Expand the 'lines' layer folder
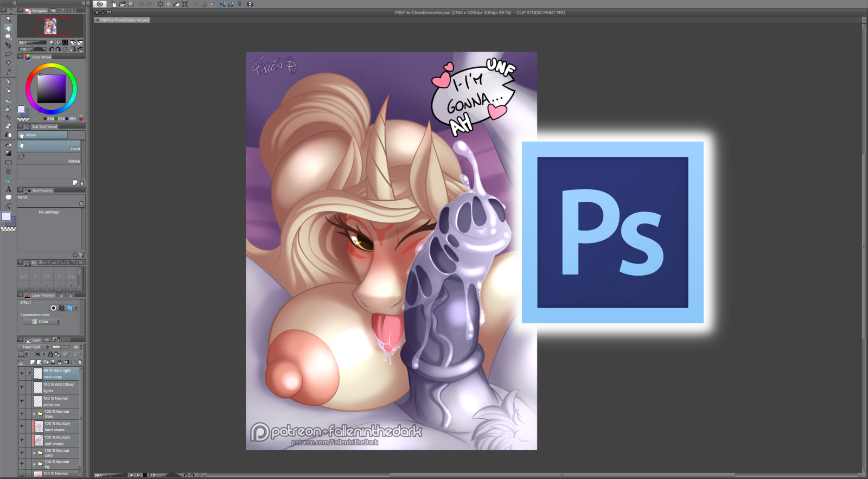The height and width of the screenshot is (479, 868). pos(34,414)
